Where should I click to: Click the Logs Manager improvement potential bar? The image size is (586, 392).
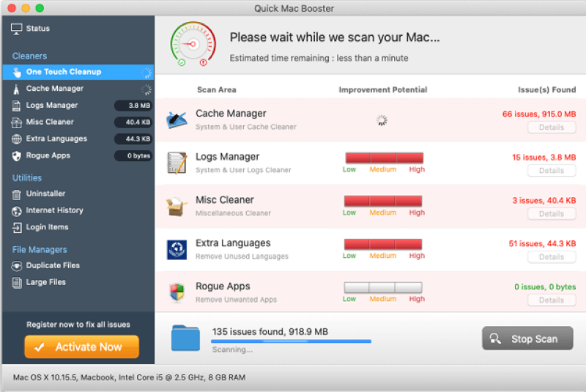coord(384,158)
